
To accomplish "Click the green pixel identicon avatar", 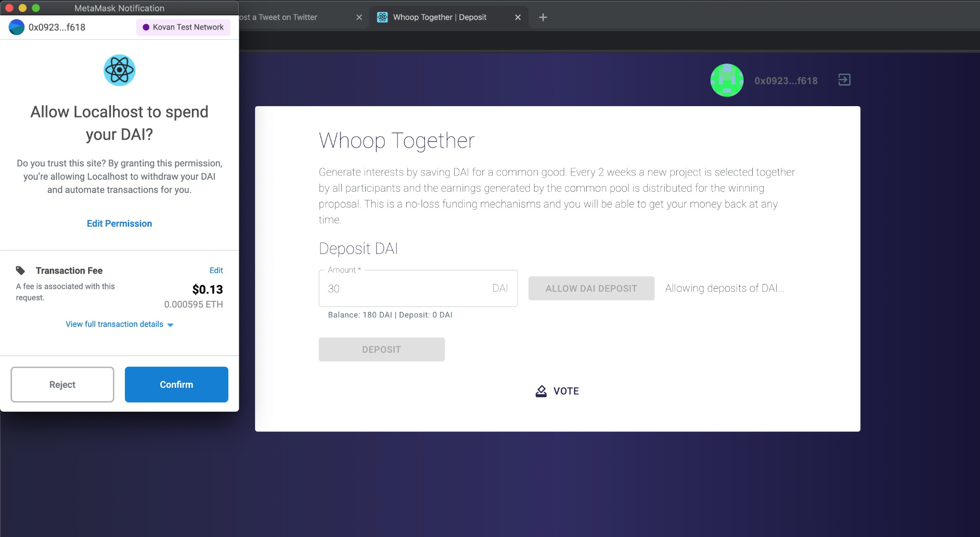I will pos(727,80).
